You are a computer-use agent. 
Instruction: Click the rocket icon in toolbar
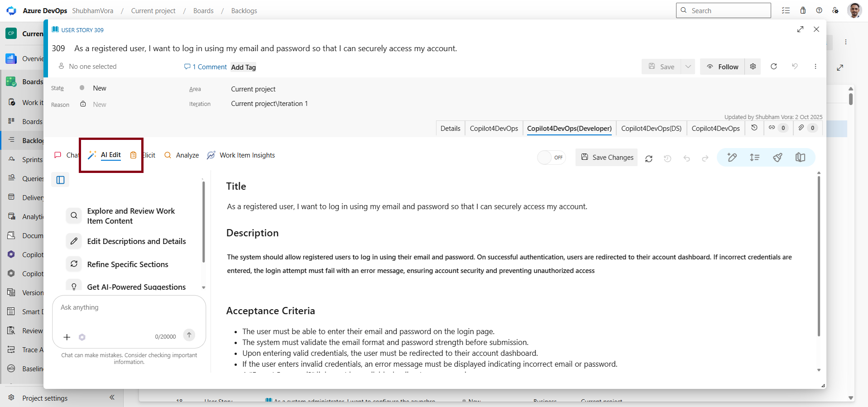777,158
